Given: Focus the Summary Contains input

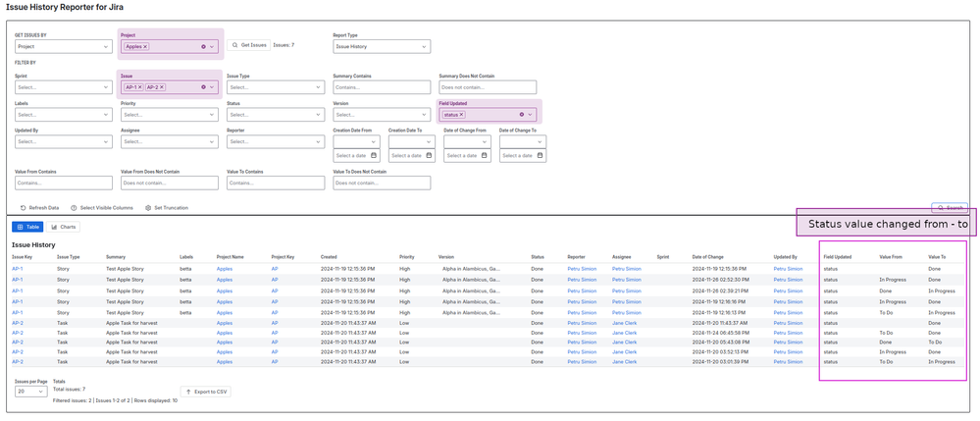Looking at the screenshot, I should pos(382,87).
